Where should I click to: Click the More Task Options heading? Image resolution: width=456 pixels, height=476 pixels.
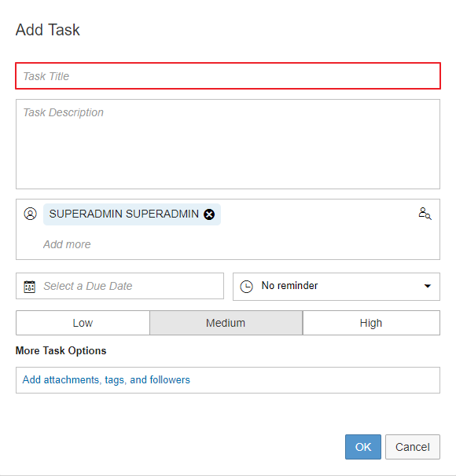(61, 350)
